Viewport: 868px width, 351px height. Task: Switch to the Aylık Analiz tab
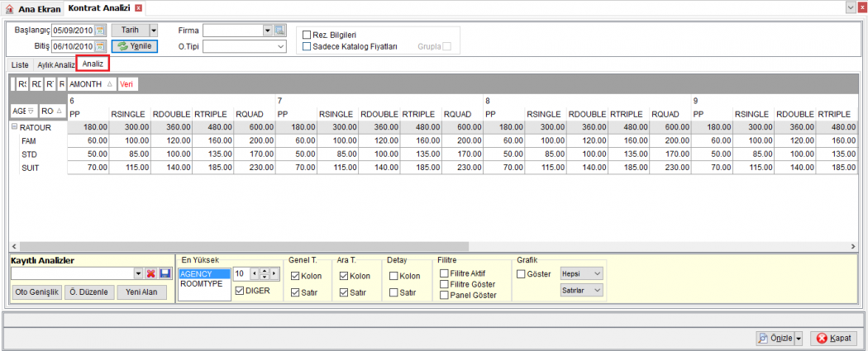pos(55,64)
